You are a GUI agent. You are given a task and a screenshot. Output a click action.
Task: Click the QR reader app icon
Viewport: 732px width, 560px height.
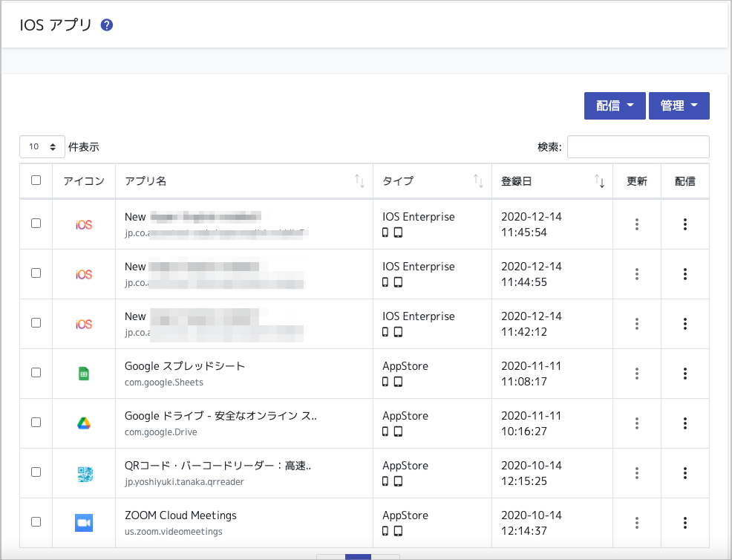[x=85, y=474]
